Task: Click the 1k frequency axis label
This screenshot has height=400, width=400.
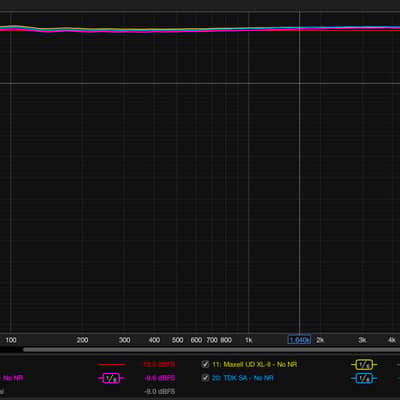Action: coord(248,340)
